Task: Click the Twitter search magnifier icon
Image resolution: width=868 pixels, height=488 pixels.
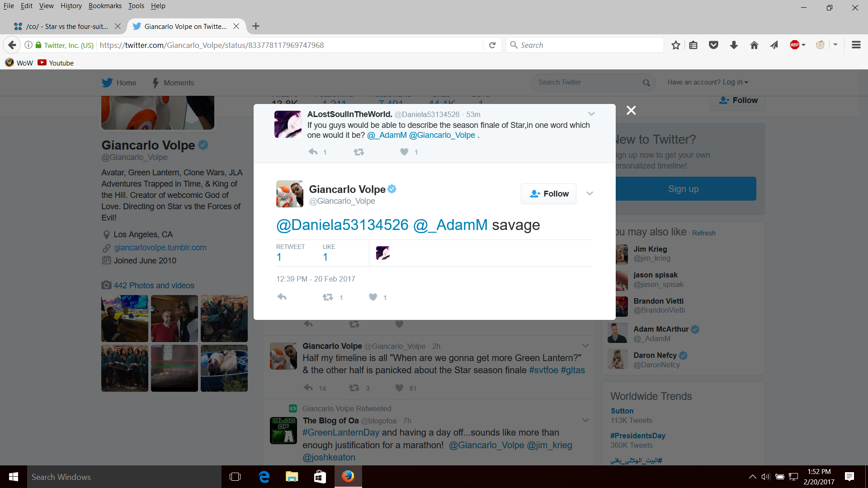Action: tap(646, 83)
